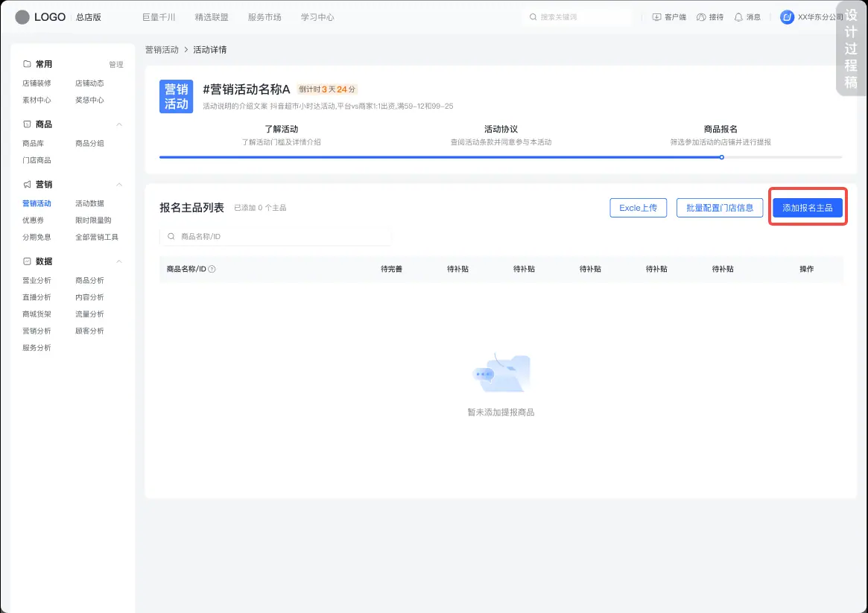Click the 待完善 column header
The width and height of the screenshot is (868, 613).
pyautogui.click(x=391, y=269)
